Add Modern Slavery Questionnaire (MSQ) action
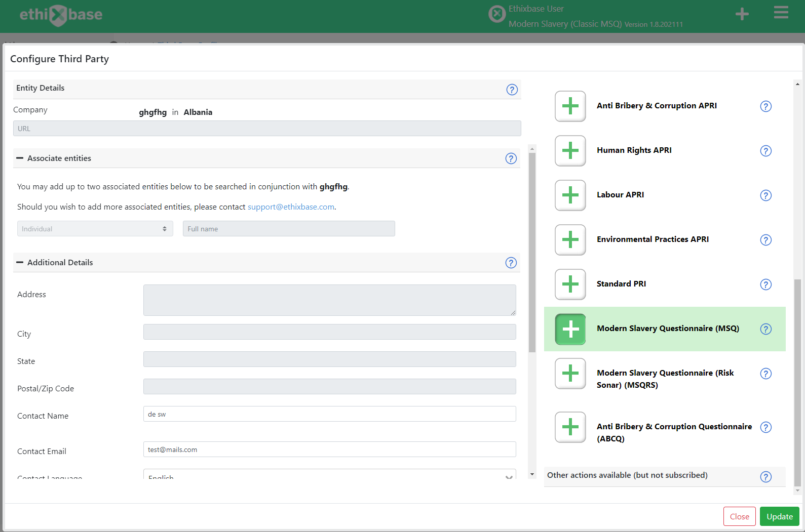 [570, 329]
